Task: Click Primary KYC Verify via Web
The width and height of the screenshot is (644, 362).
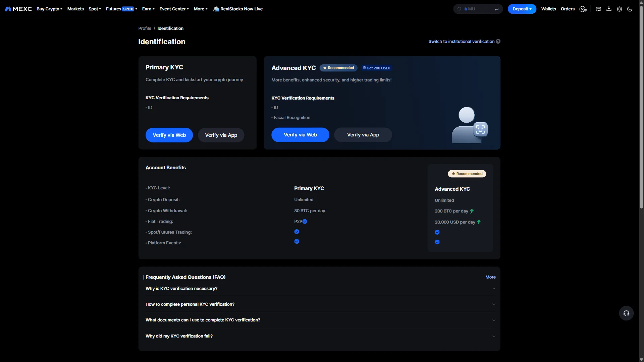Action: (169, 135)
